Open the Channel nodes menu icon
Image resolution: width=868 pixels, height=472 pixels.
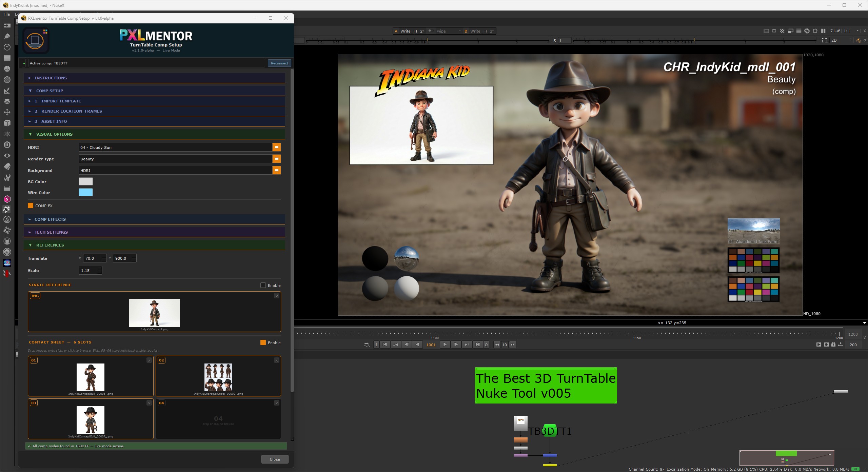click(7, 58)
